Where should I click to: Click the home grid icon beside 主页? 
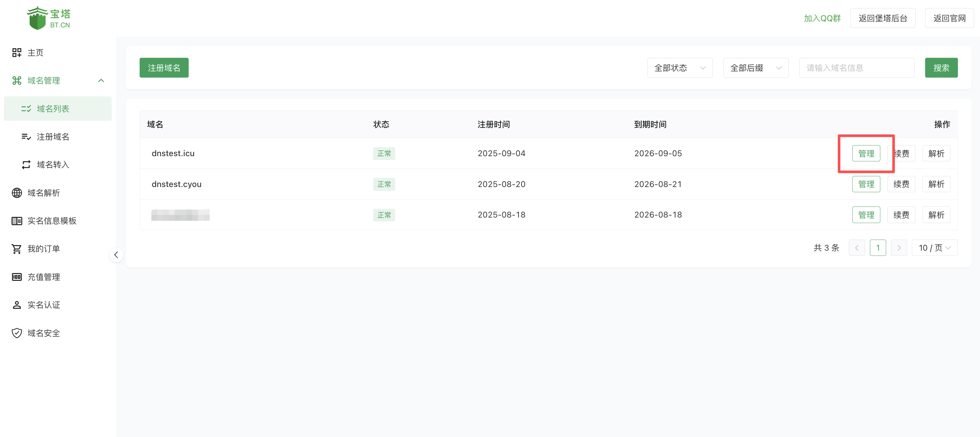(17, 53)
